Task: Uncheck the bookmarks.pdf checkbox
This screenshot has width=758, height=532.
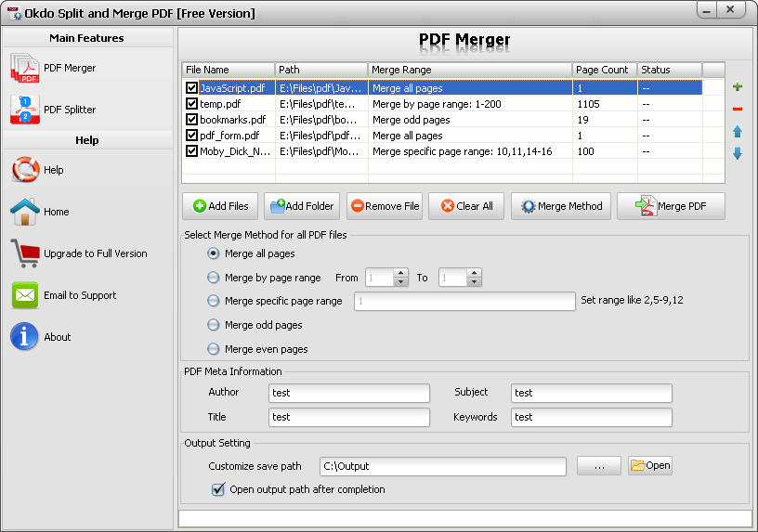Action: pos(192,120)
